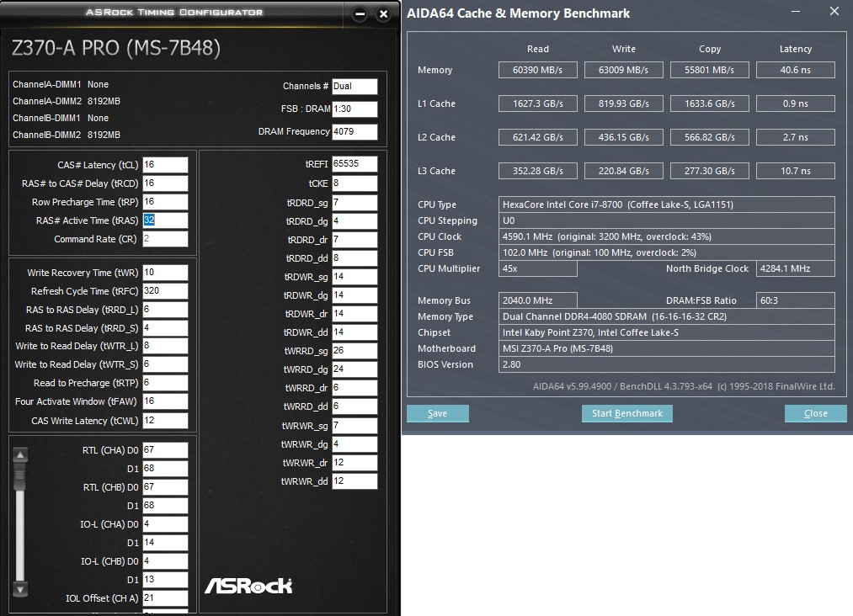Click the L1 Cache Read value 1627.3 GB/s

(x=537, y=104)
